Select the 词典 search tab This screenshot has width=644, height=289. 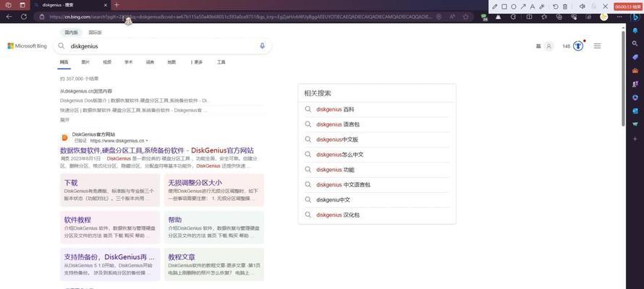pos(150,62)
